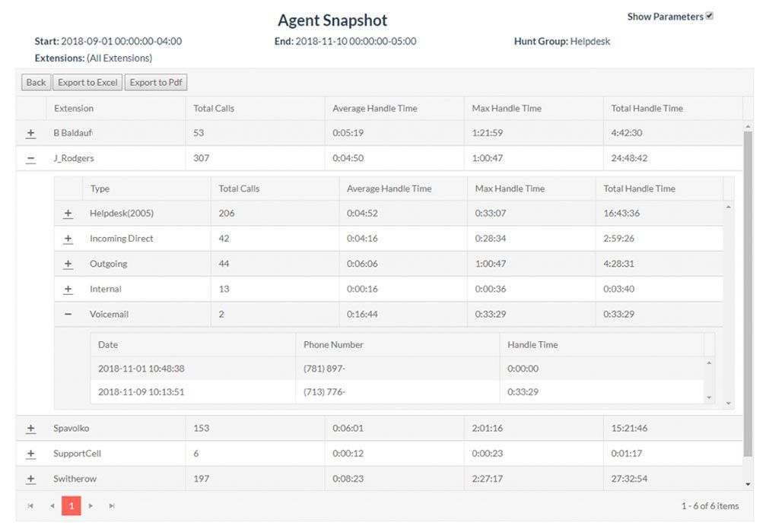Collapse the J_Rodgers row
This screenshot has width=769, height=532.
[x=30, y=159]
